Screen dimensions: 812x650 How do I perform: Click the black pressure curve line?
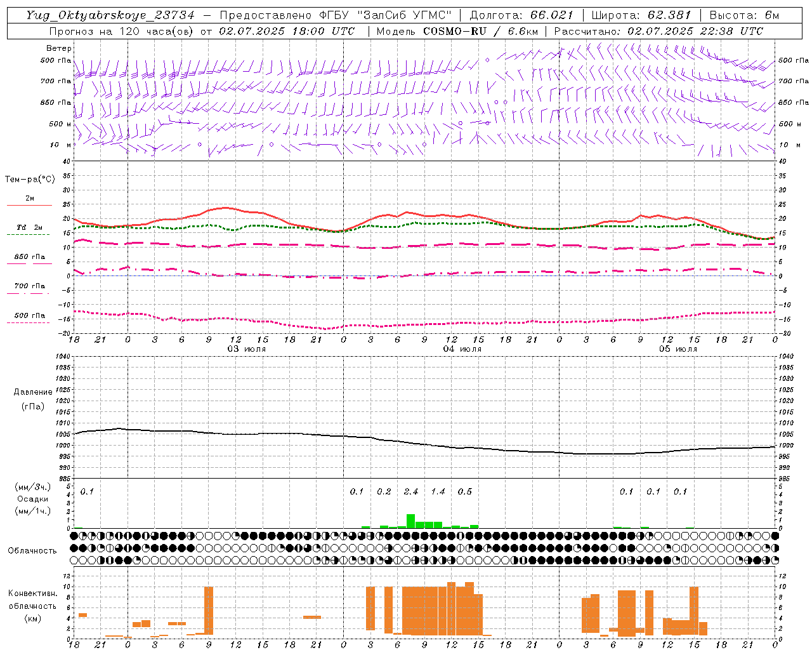click(424, 444)
